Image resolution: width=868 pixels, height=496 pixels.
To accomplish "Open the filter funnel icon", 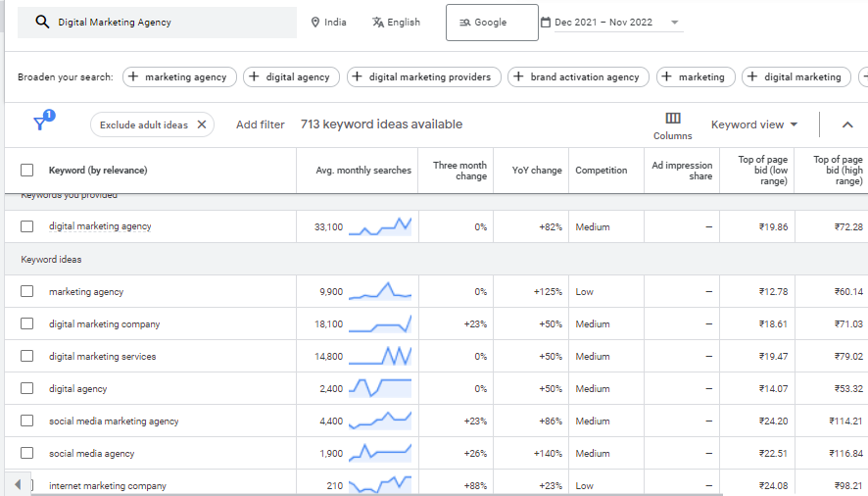I will tap(41, 124).
